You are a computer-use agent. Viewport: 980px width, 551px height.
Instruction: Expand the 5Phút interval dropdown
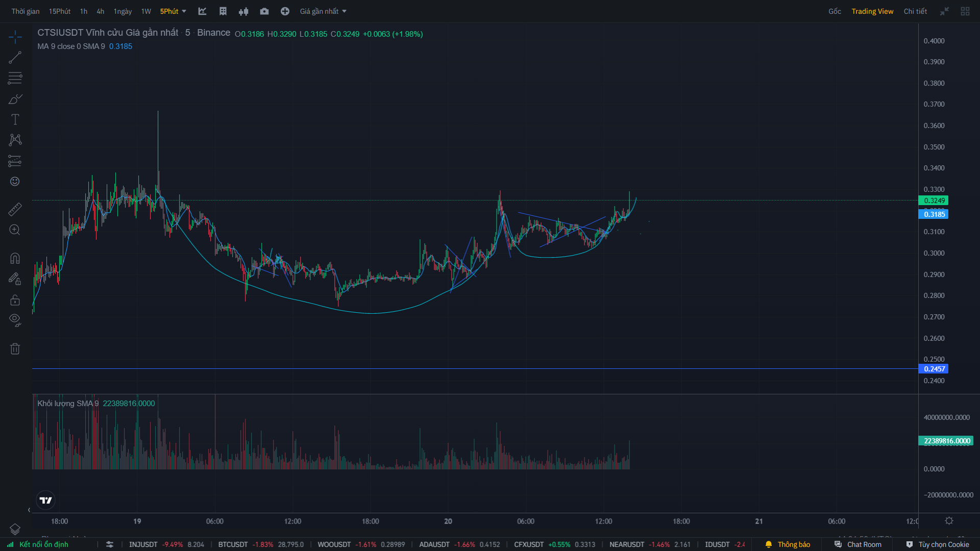[x=174, y=11]
